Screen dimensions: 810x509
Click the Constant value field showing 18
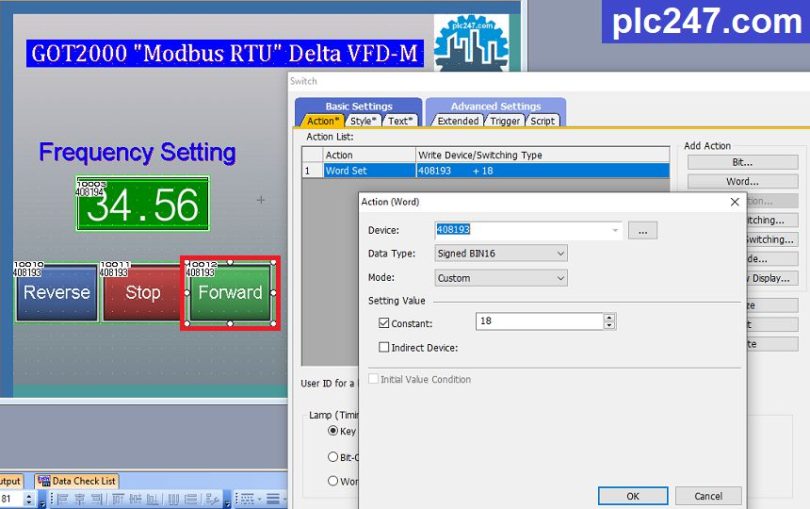pyautogui.click(x=539, y=321)
